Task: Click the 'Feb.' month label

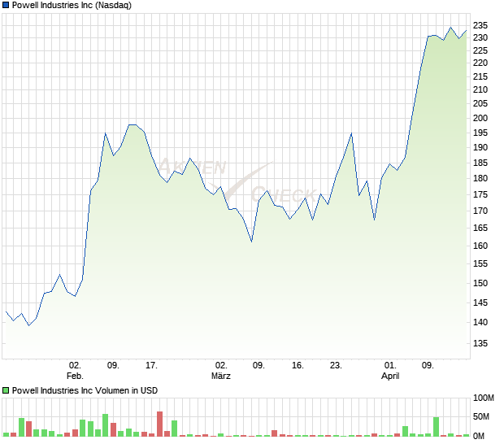Action: (x=75, y=376)
